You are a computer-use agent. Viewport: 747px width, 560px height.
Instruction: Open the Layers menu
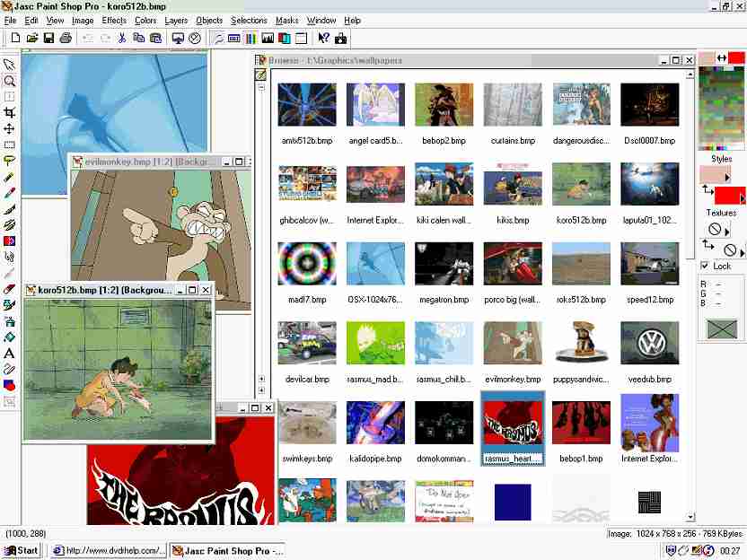pos(176,21)
